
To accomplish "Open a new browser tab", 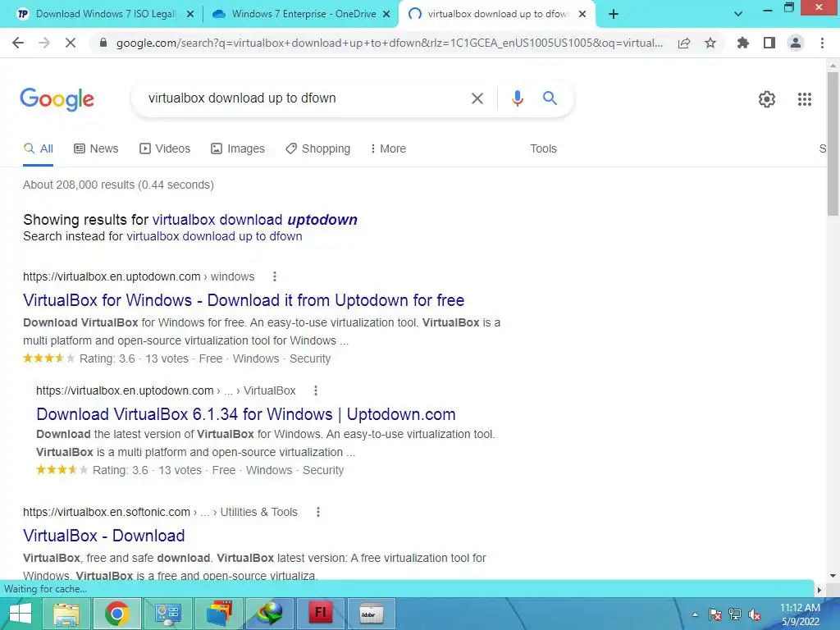I will click(614, 15).
